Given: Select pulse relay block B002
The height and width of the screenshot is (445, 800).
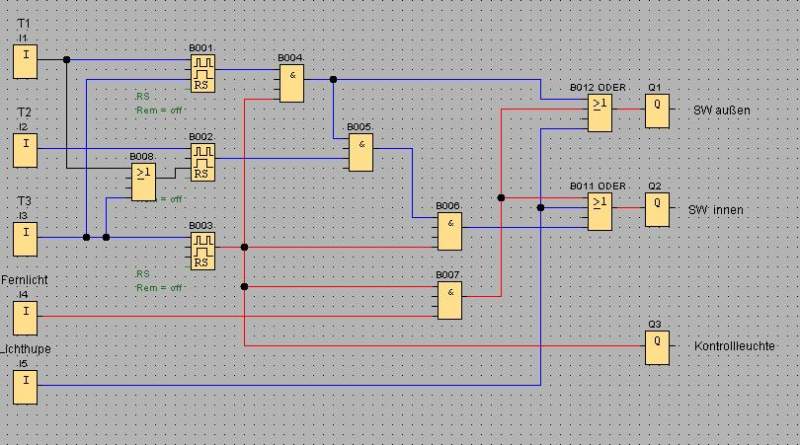Looking at the screenshot, I should (203, 162).
